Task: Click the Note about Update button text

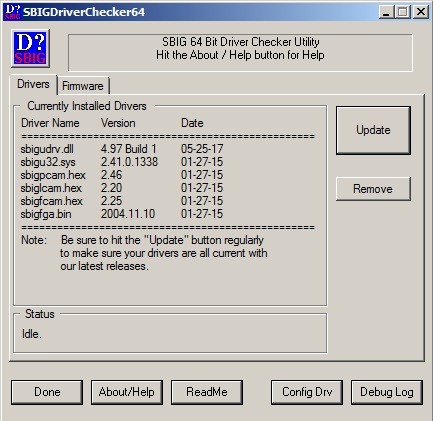Action: point(144,253)
